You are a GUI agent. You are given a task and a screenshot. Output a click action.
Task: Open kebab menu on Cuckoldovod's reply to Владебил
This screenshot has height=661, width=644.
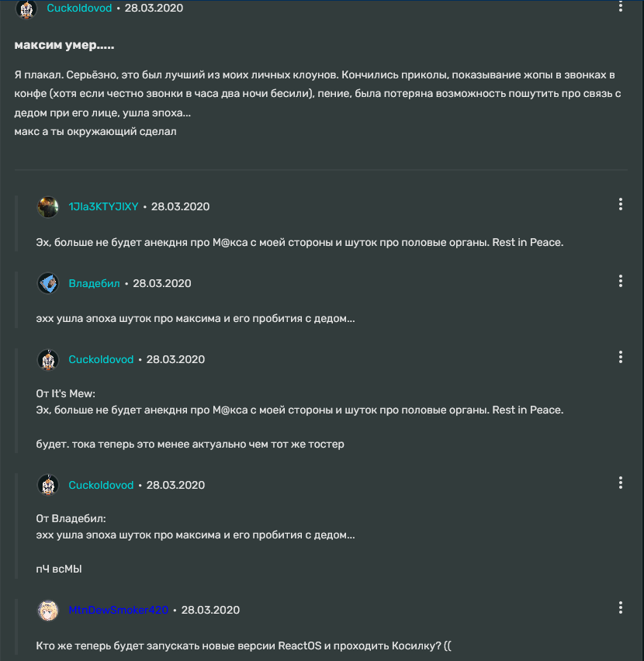click(x=620, y=483)
